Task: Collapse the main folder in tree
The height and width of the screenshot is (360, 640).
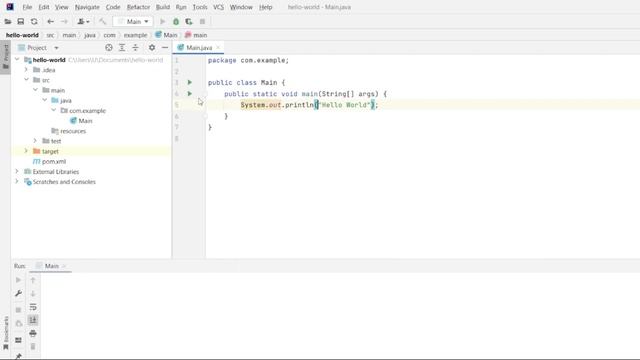Action: coord(36,90)
